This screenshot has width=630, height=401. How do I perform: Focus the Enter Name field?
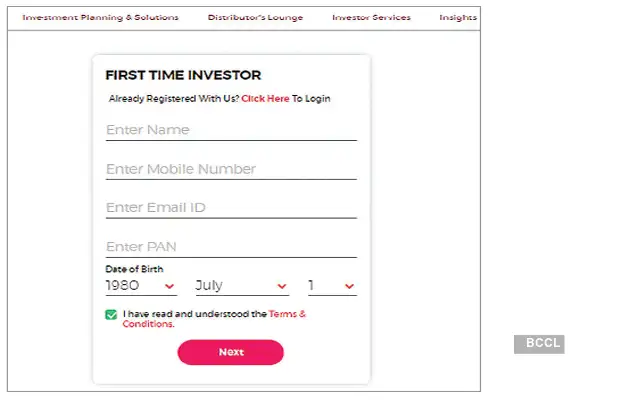coord(230,130)
